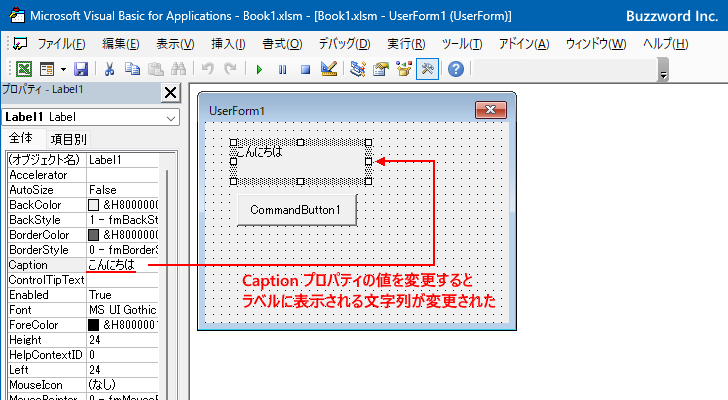The width and height of the screenshot is (728, 400).
Task: Open the デバッグ(D) menu
Action: point(344,44)
